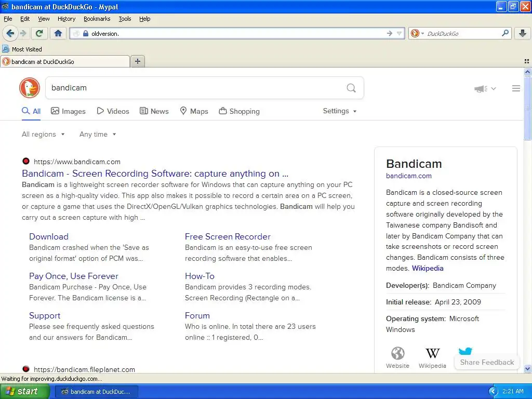Open the Windows Start button
Image resolution: width=532 pixels, height=399 pixels.
coord(24,391)
